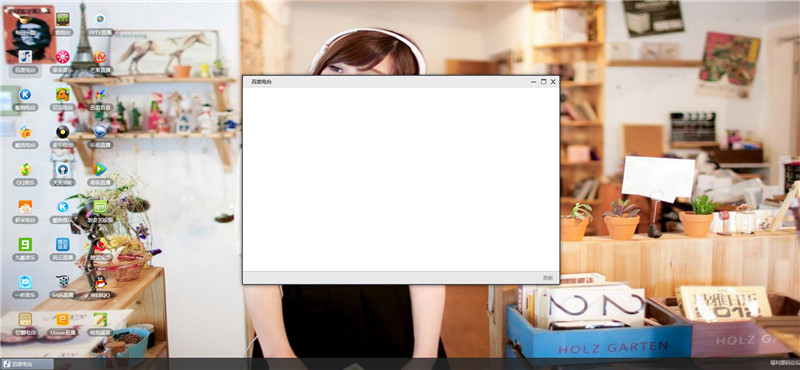Open the 给我留言 pencil icon

click(101, 324)
